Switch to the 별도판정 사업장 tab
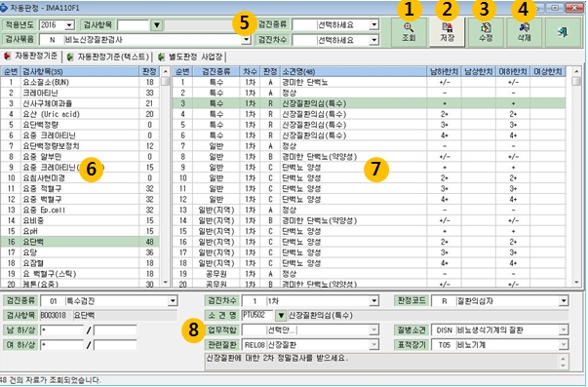The image size is (588, 387). tap(190, 57)
